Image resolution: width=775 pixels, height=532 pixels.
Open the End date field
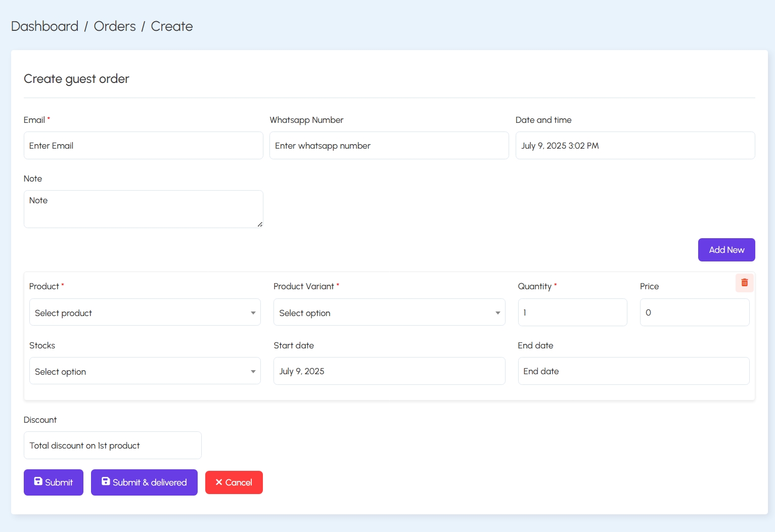coord(634,371)
